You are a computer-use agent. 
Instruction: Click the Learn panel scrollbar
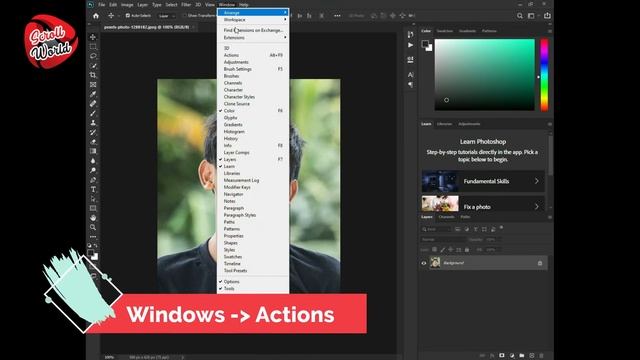(x=550, y=155)
